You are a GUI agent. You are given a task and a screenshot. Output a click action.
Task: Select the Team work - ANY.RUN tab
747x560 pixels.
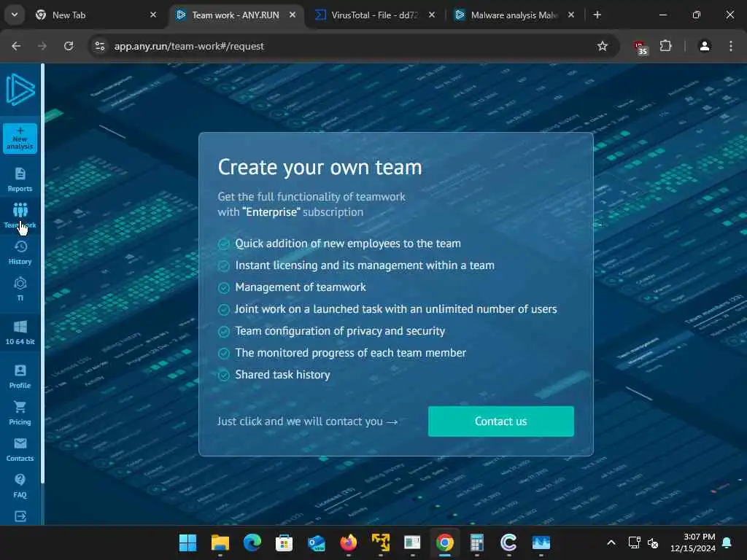click(235, 15)
